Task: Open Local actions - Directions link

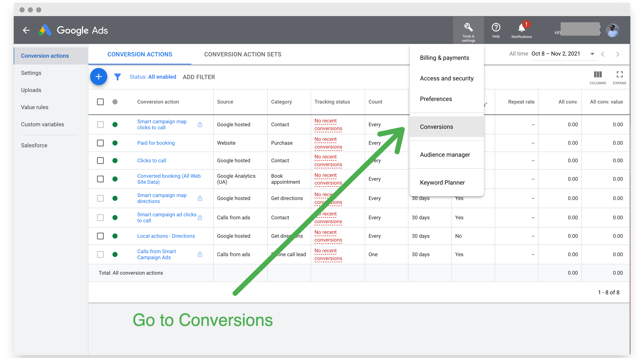Action: [166, 236]
